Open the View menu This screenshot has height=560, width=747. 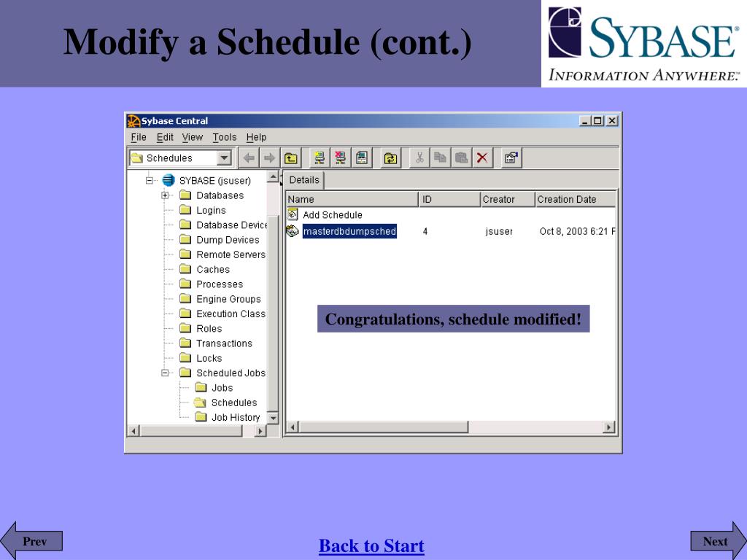click(x=193, y=137)
